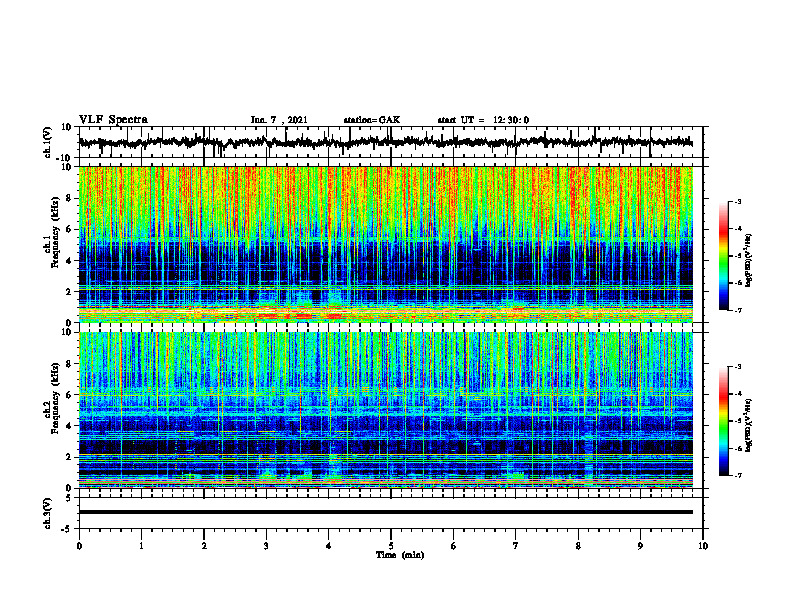Click the ch.2 color bar log(PSD) unit label
Viewport: 792px width, 612px height.
pyautogui.click(x=748, y=424)
